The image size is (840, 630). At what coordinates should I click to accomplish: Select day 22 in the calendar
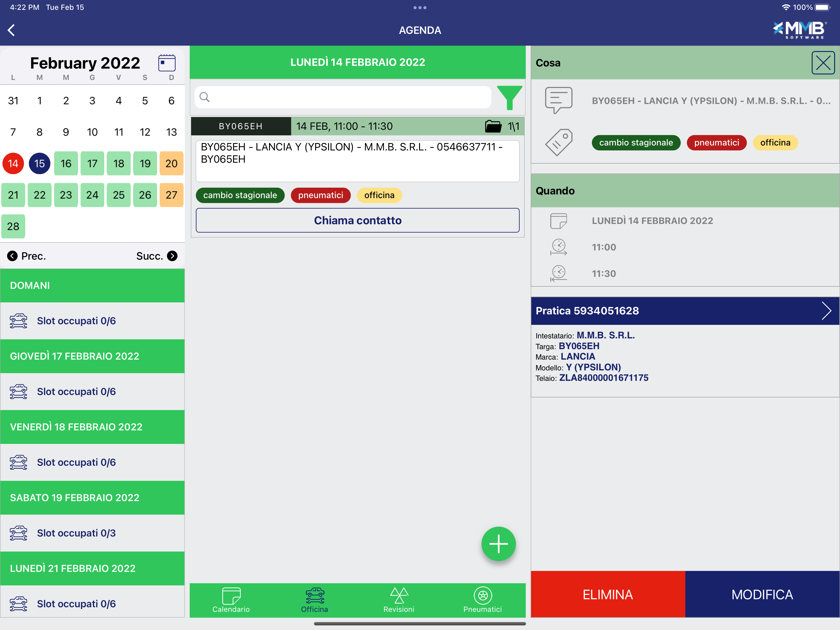click(x=39, y=195)
